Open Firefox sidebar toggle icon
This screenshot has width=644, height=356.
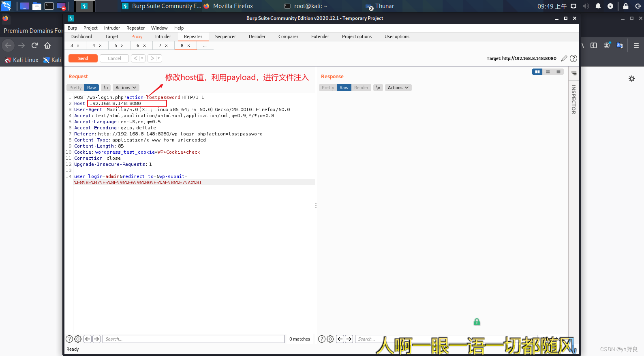pos(594,45)
